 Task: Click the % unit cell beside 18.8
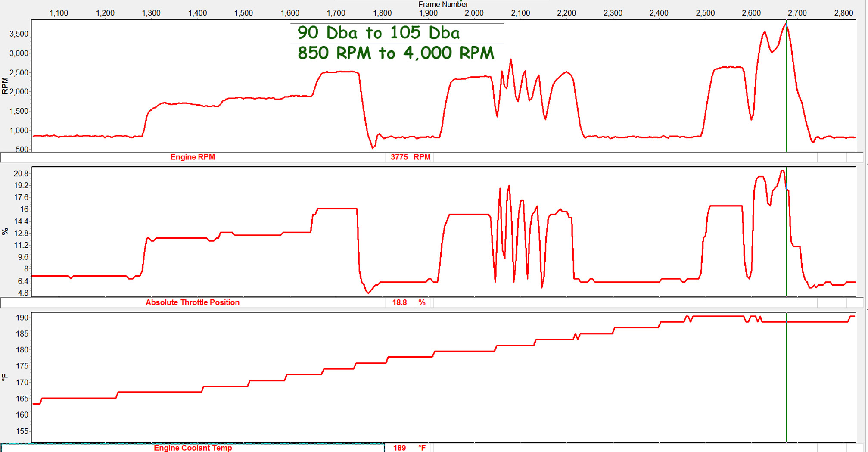point(422,302)
